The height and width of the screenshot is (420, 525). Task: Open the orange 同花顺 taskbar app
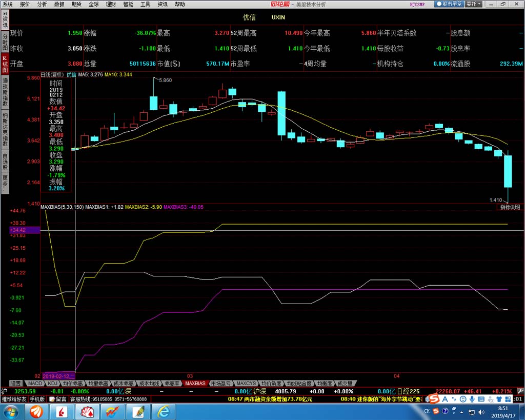pyautogui.click(x=36, y=412)
